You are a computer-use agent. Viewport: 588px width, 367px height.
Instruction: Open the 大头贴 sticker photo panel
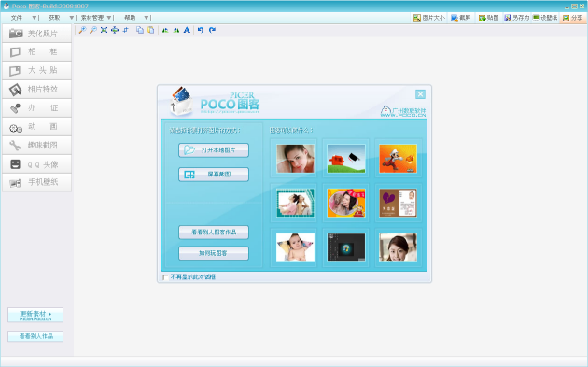pos(36,71)
